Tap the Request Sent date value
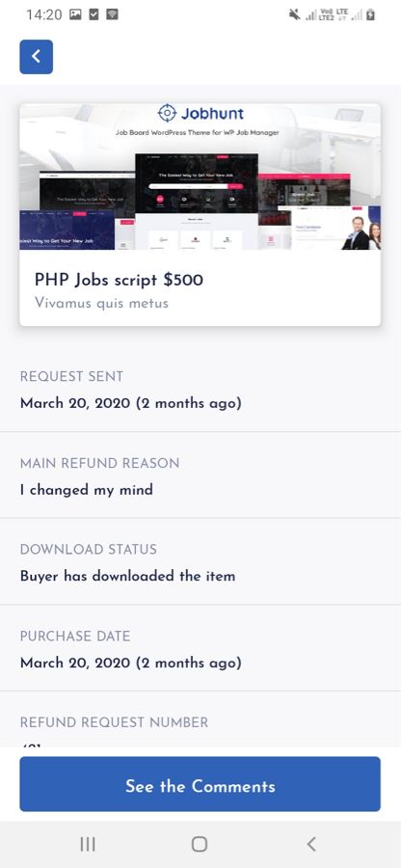This screenshot has height=868, width=401. [x=130, y=403]
